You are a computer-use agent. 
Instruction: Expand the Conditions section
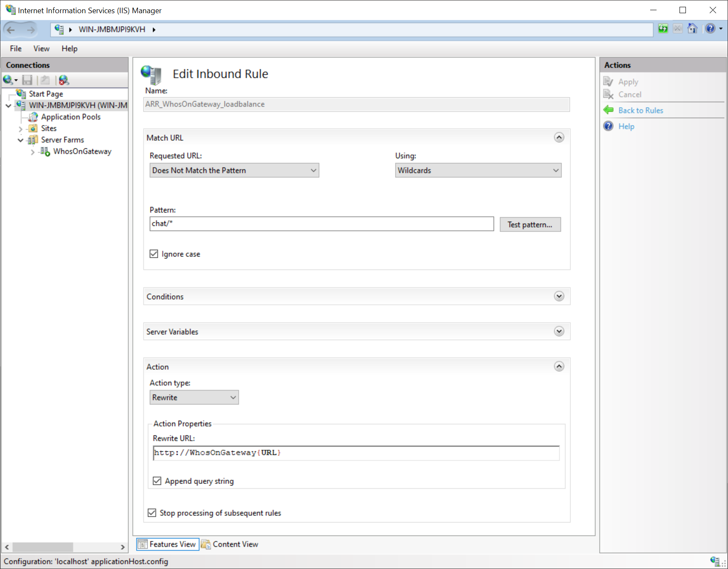tap(559, 296)
